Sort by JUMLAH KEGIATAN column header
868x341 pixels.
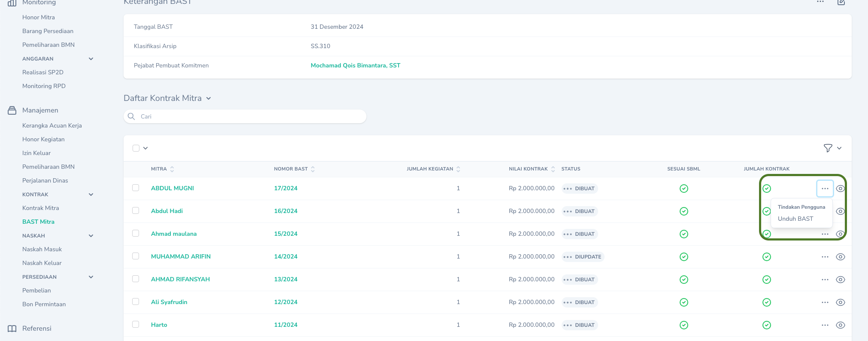coord(433,169)
